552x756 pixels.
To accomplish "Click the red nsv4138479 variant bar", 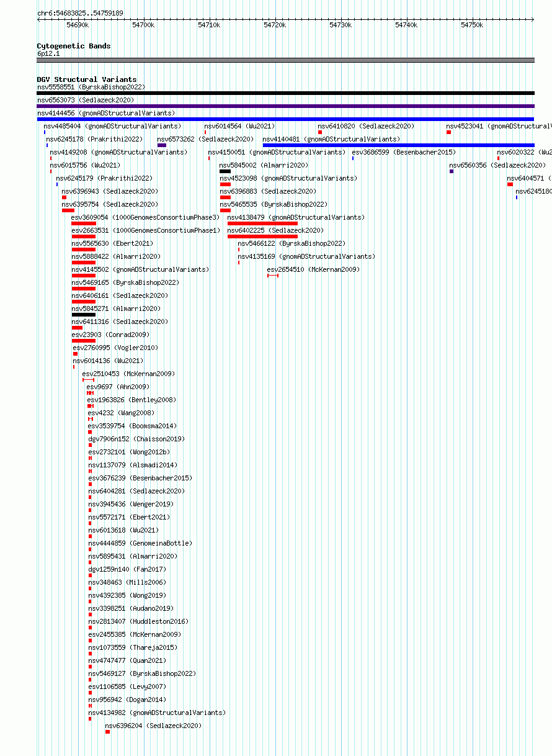I will click(262, 223).
